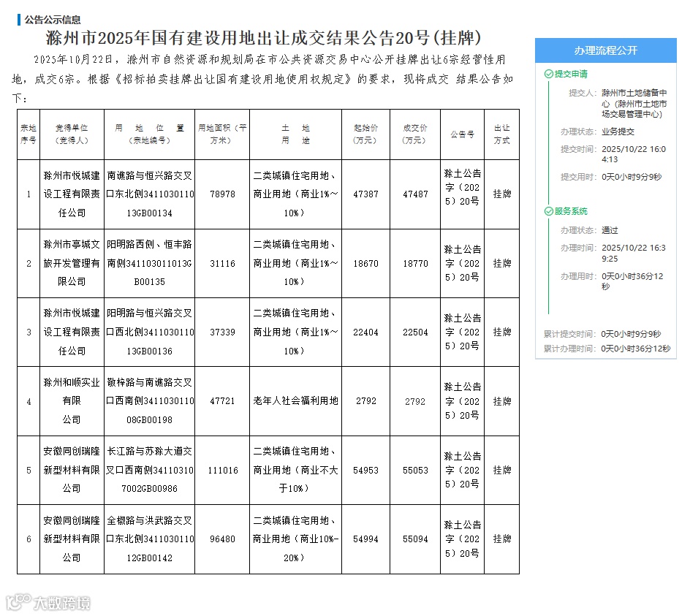Select final price 55094

click(x=415, y=539)
